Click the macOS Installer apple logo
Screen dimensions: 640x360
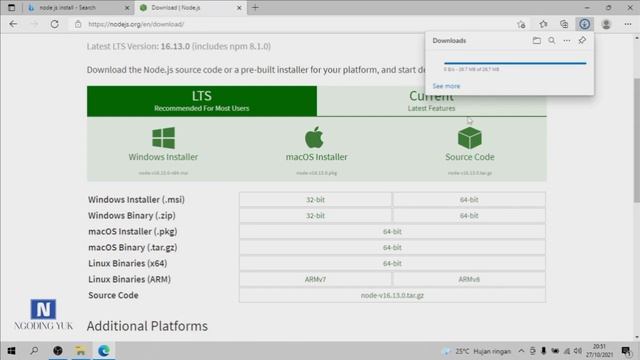(x=314, y=137)
